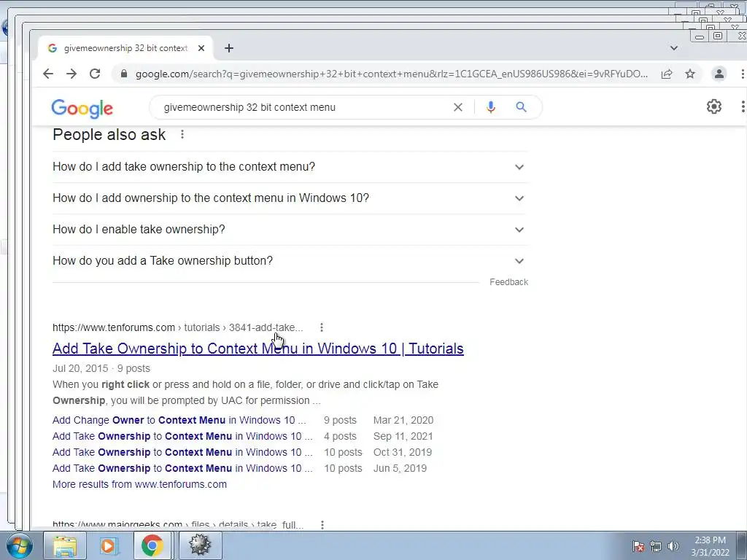The image size is (747, 560).
Task: Bookmark this page with the star icon
Action: (690, 74)
